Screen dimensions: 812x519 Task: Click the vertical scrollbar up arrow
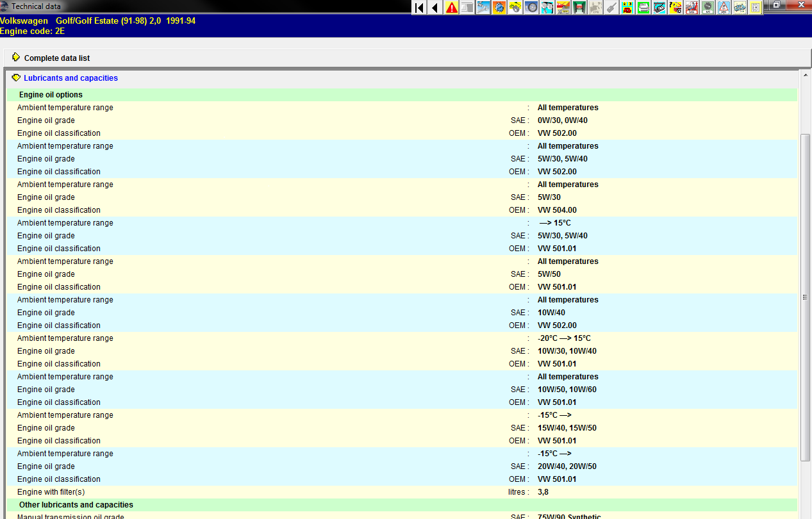pos(806,75)
